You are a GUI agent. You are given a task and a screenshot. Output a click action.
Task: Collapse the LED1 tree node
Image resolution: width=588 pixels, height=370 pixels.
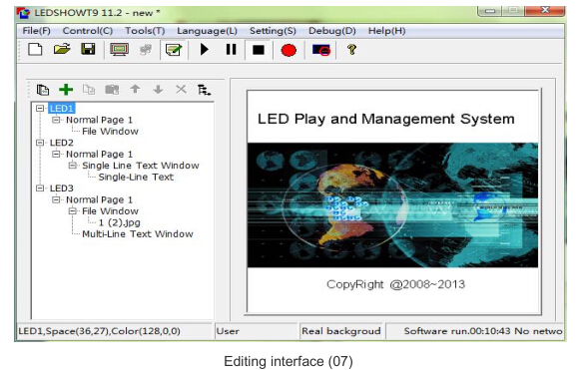(x=40, y=109)
